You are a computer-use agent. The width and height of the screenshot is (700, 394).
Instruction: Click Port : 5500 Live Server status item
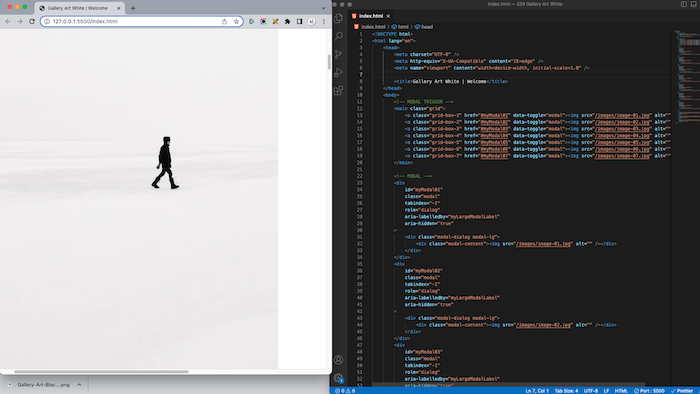[649, 391]
